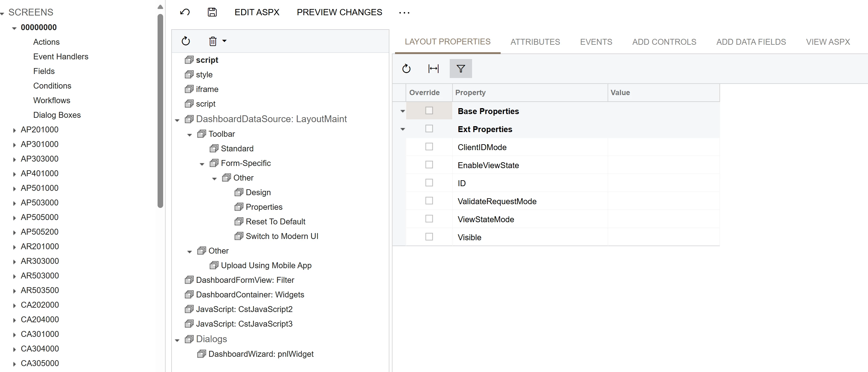Tick the Override checkbox for EnableViewState
This screenshot has height=372, width=868.
point(429,165)
